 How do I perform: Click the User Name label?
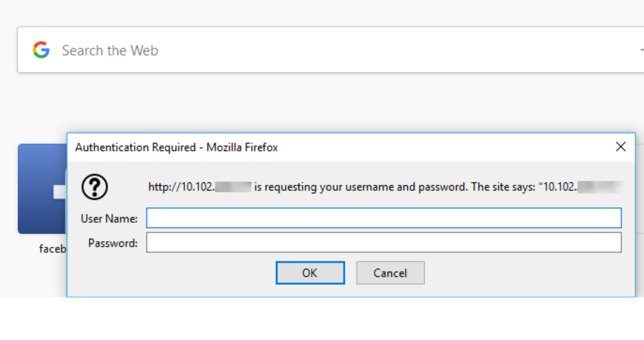coord(109,219)
